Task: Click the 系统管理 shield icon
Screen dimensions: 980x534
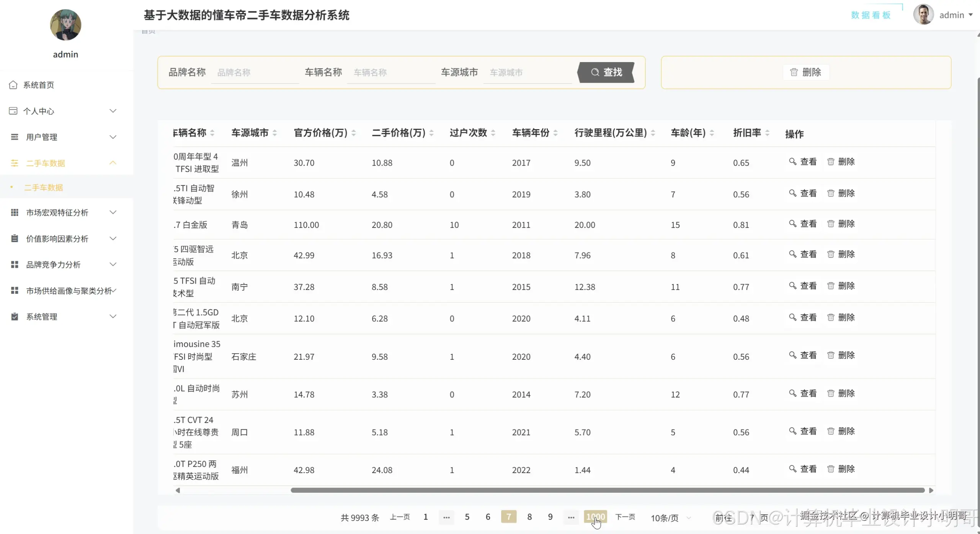Action: coord(14,316)
